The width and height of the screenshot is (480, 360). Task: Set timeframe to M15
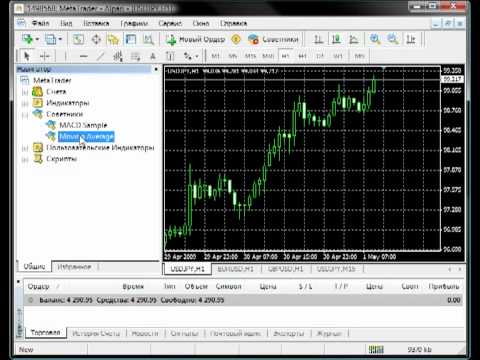click(x=250, y=56)
